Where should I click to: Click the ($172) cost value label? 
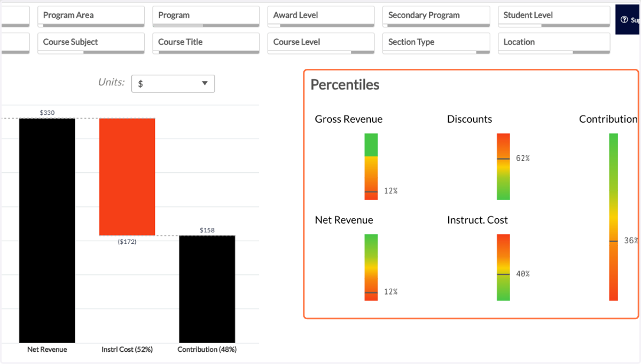[127, 242]
